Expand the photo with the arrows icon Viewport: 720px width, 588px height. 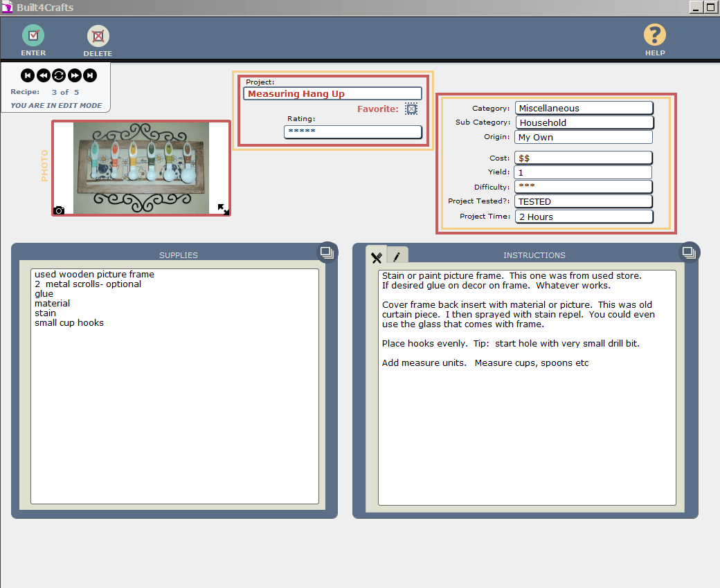pyautogui.click(x=223, y=209)
